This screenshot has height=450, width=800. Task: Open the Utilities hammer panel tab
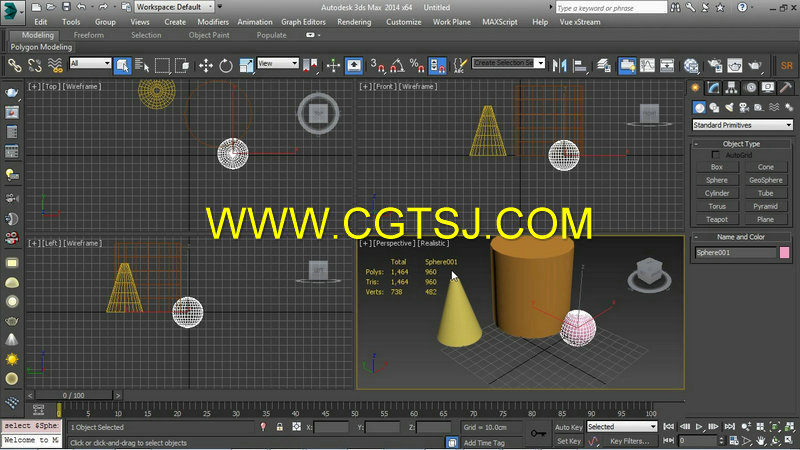[x=786, y=88]
